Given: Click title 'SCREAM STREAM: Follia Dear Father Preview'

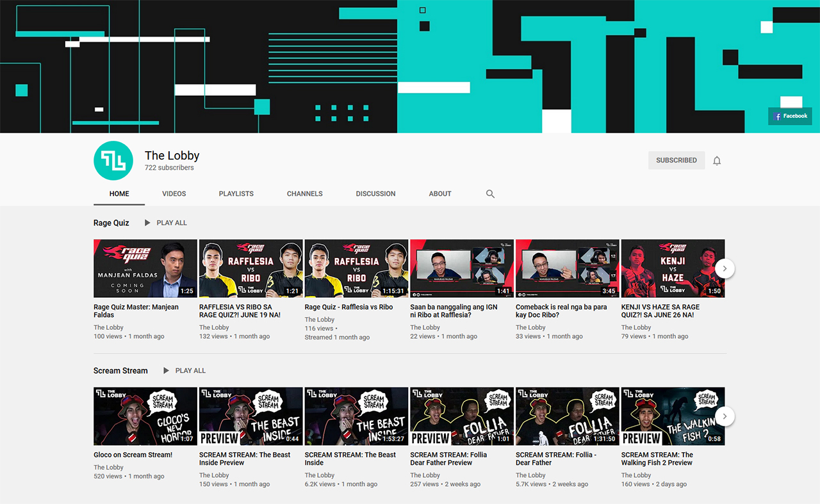Looking at the screenshot, I should click(448, 459).
